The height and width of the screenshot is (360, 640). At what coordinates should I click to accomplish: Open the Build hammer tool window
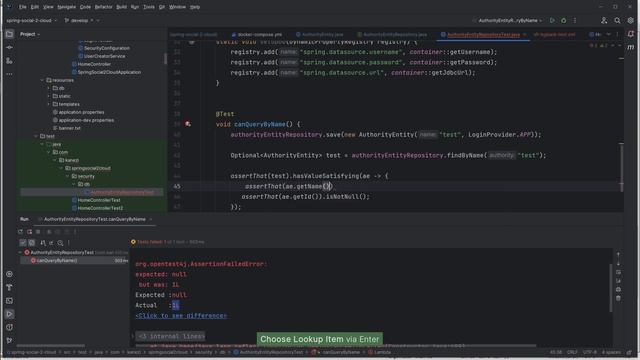tap(9, 287)
